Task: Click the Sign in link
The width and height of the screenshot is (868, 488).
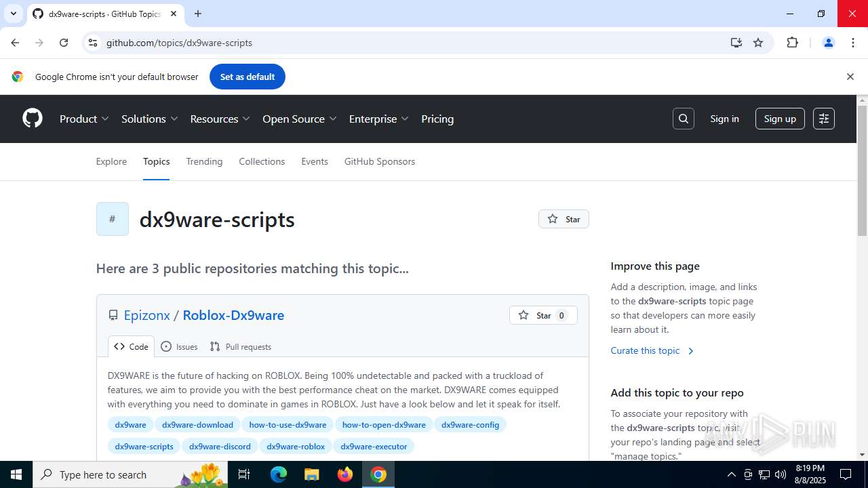Action: pyautogui.click(x=724, y=119)
